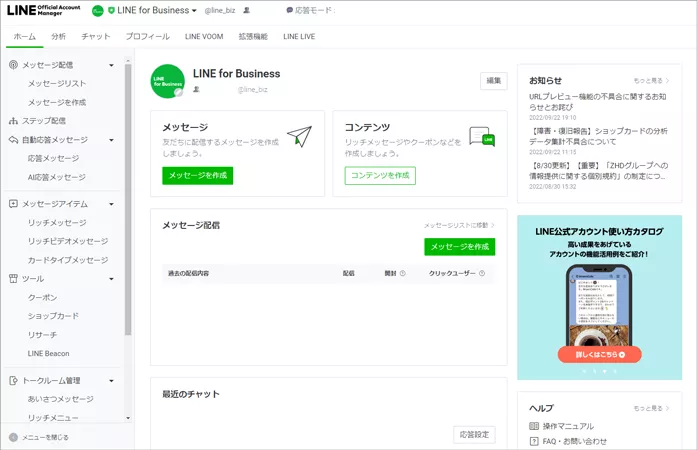The width and height of the screenshot is (697, 450).
Task: Collapse the トークルーム管理 sidebar section
Action: 111,380
